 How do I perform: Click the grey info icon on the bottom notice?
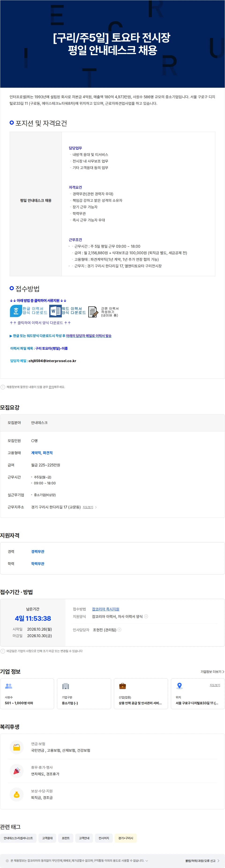[x=7, y=861]
